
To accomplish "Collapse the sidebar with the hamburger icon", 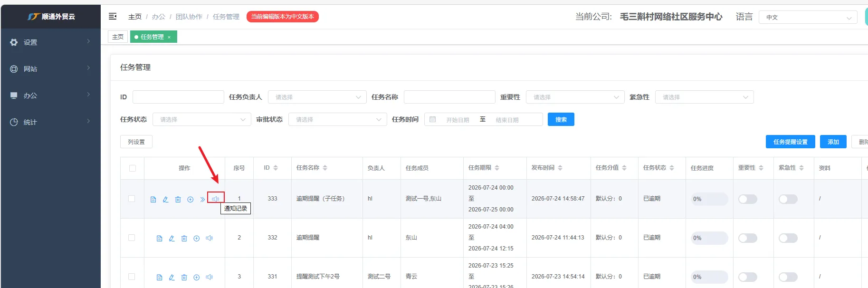I will [113, 17].
